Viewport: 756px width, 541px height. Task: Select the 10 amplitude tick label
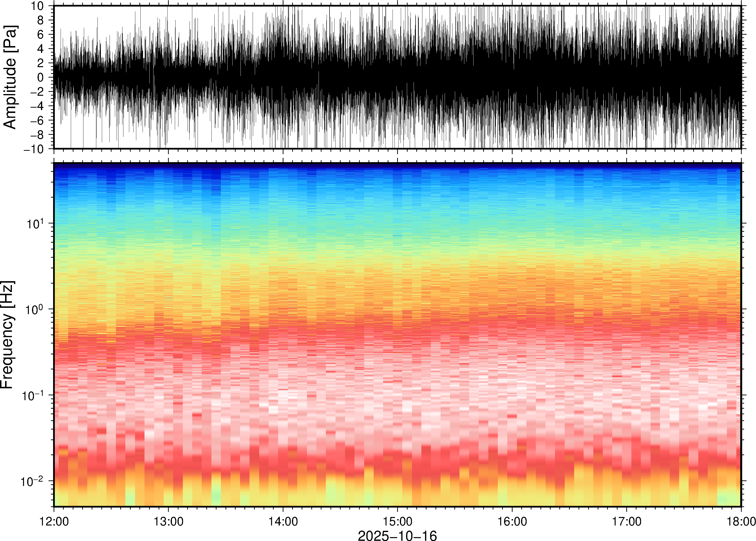pos(37,6)
